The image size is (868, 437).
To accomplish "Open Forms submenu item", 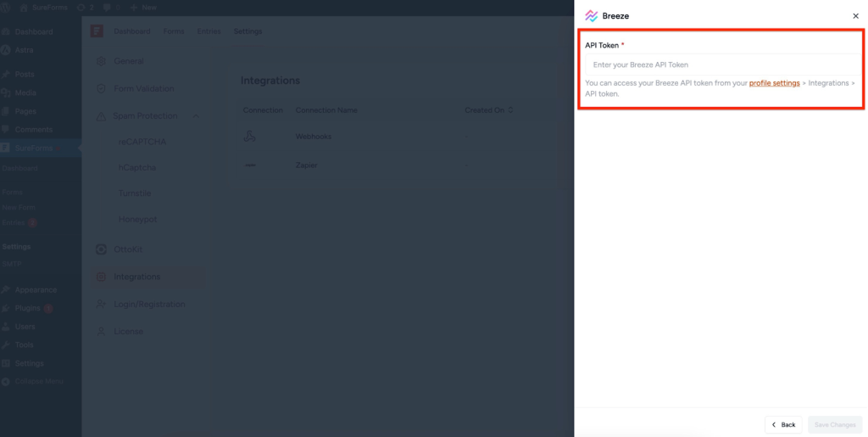I will point(12,192).
